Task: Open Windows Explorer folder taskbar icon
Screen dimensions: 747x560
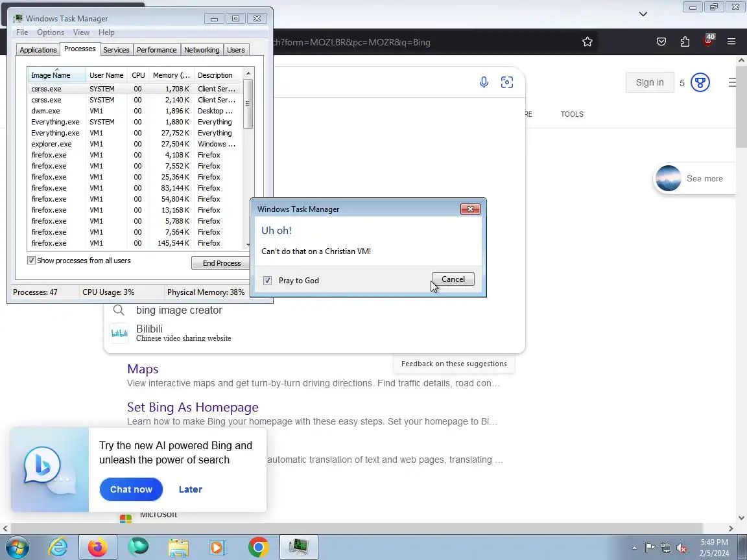Action: (x=178, y=547)
